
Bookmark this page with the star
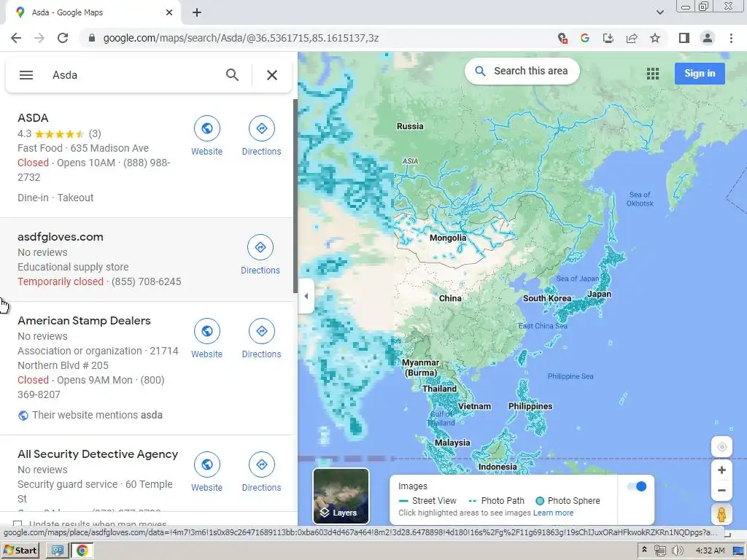pyautogui.click(x=655, y=38)
